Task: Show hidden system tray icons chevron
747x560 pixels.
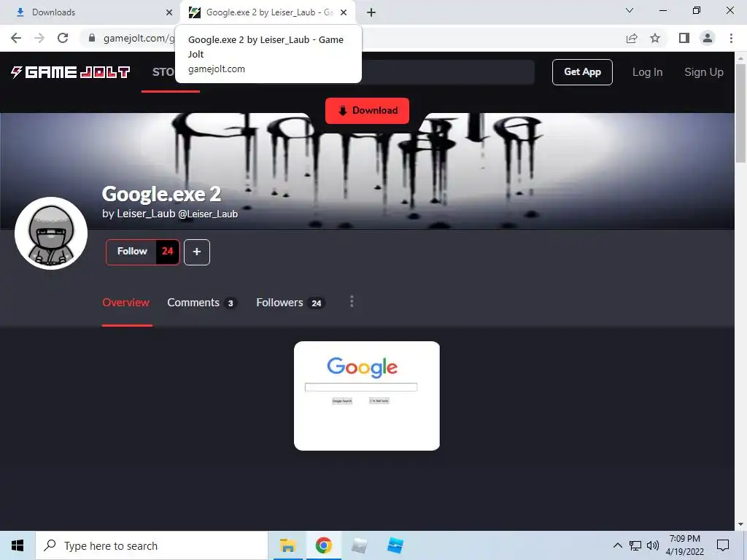Action: [617, 545]
